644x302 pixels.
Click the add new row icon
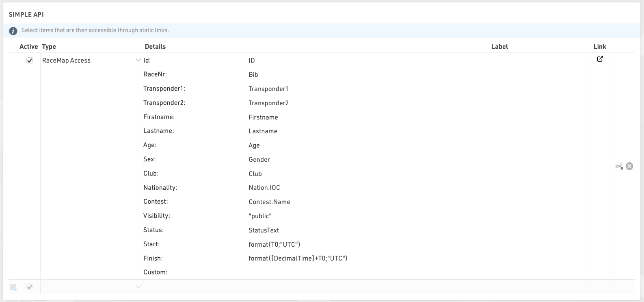[13, 287]
